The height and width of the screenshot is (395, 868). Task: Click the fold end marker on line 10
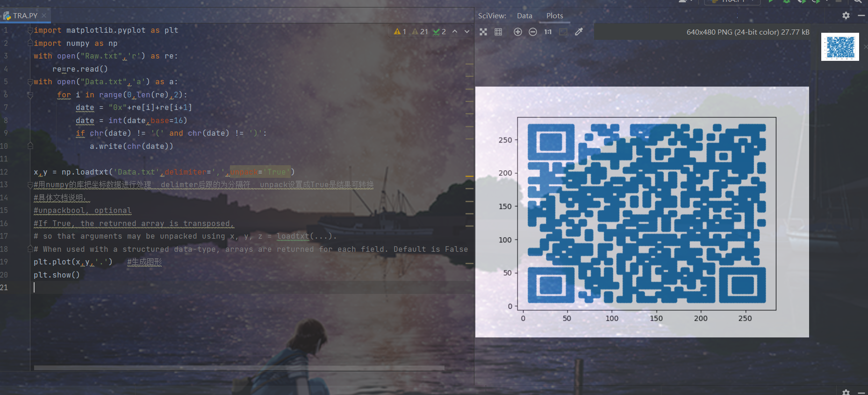pos(30,146)
